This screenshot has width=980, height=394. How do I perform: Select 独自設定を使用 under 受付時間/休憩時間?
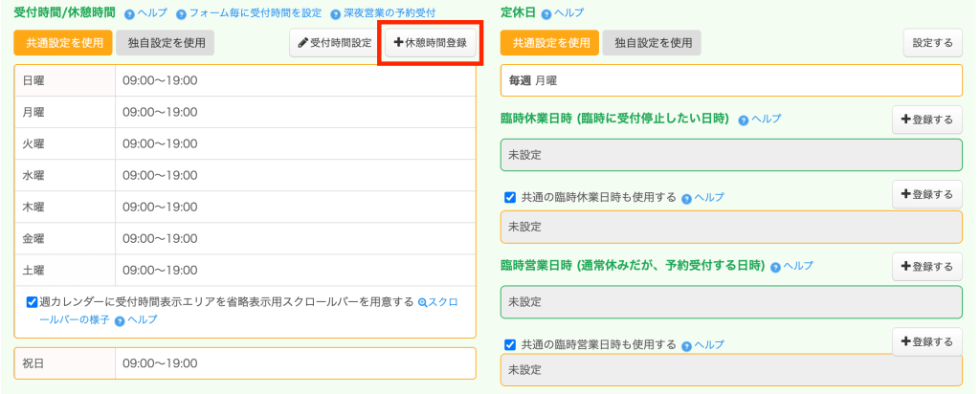(x=167, y=43)
